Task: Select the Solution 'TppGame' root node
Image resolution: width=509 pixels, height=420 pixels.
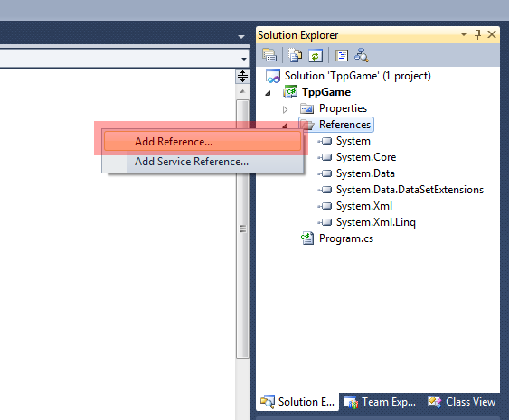Action: click(x=357, y=76)
